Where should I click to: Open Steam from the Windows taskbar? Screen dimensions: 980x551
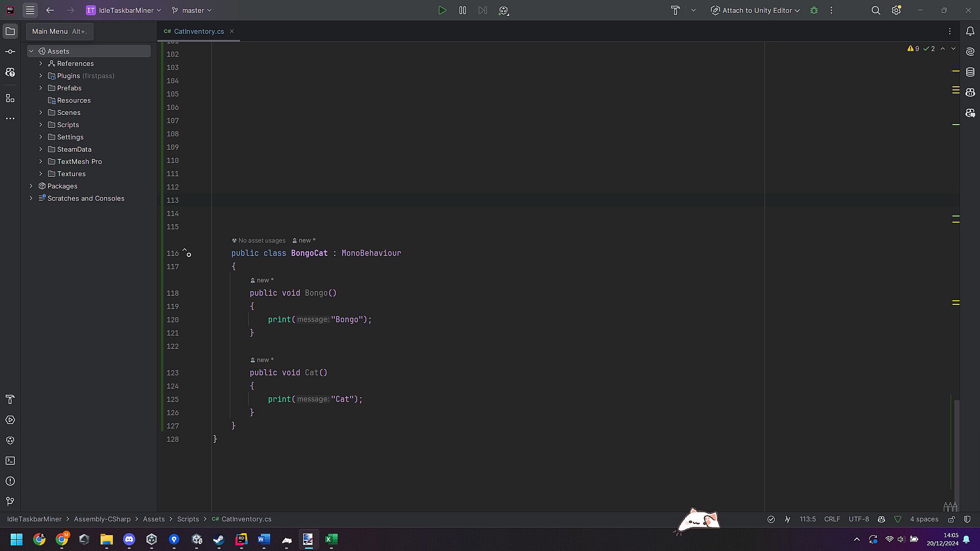click(x=219, y=539)
